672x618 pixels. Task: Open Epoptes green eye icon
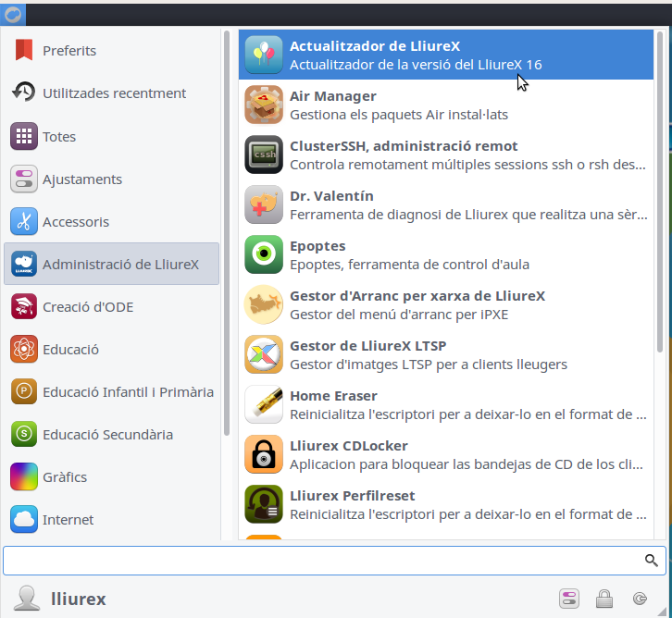coord(264,254)
